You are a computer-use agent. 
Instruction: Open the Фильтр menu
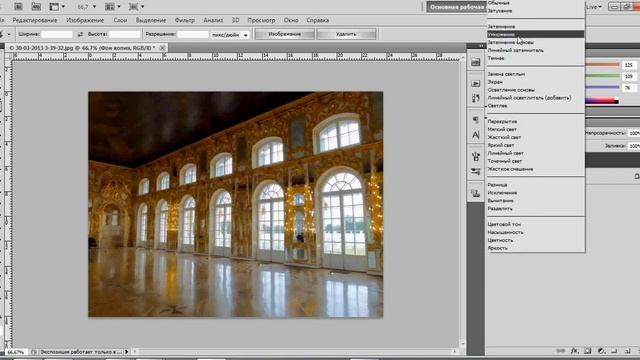tap(184, 20)
